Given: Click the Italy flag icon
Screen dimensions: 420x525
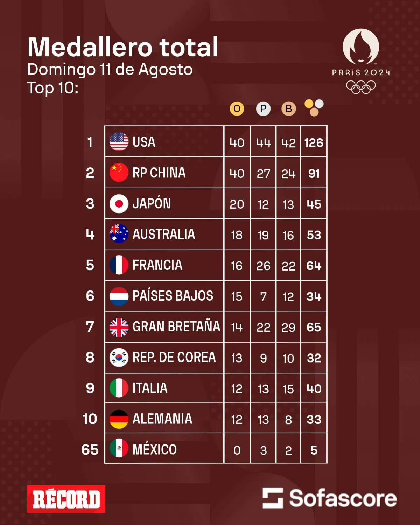Looking at the screenshot, I should [x=119, y=388].
